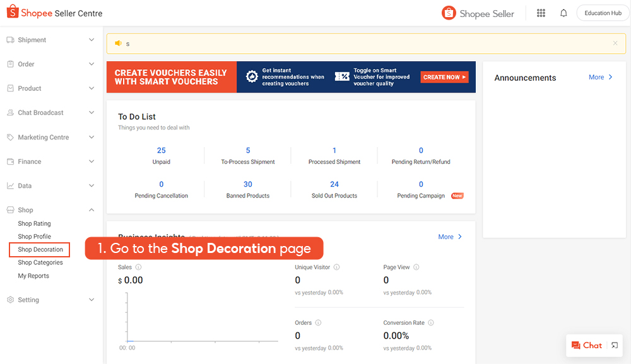Click the Orders info icon

coord(318,322)
